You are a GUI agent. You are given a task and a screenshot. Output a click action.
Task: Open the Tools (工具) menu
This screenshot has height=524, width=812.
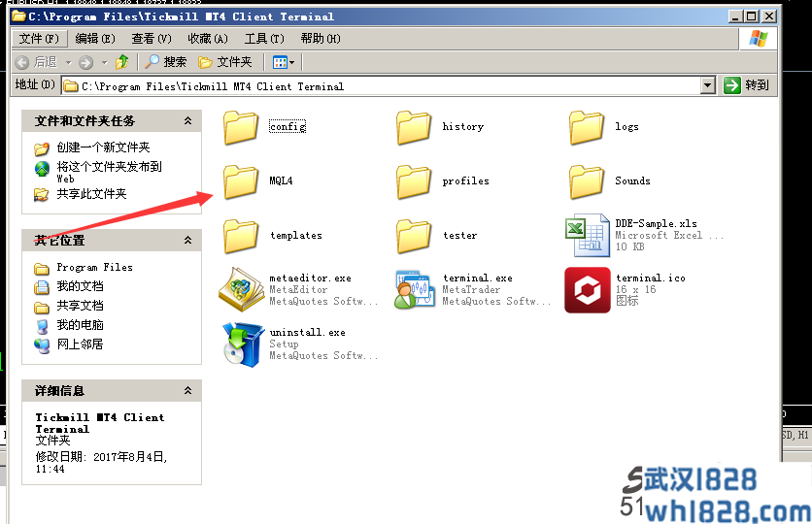[x=264, y=39]
